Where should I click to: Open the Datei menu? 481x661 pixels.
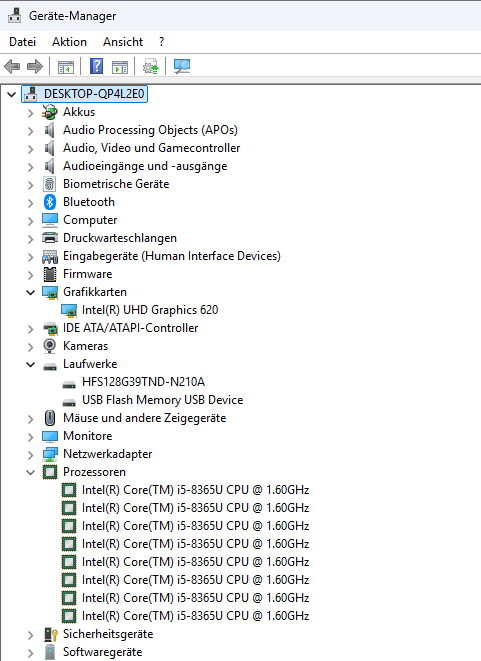22,42
